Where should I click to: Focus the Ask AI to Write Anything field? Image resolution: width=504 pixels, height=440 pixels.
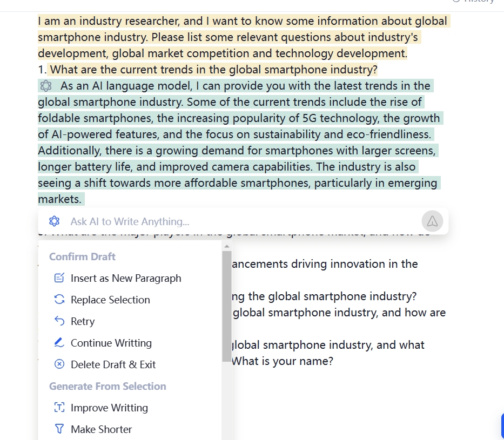pos(238,221)
